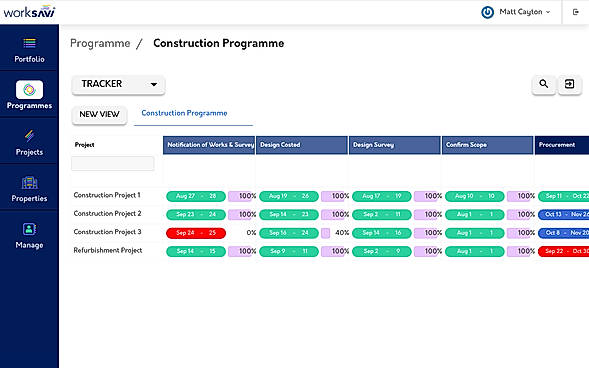This screenshot has height=368, width=589.
Task: Open Matt Cayton user menu chevron
Action: click(548, 12)
